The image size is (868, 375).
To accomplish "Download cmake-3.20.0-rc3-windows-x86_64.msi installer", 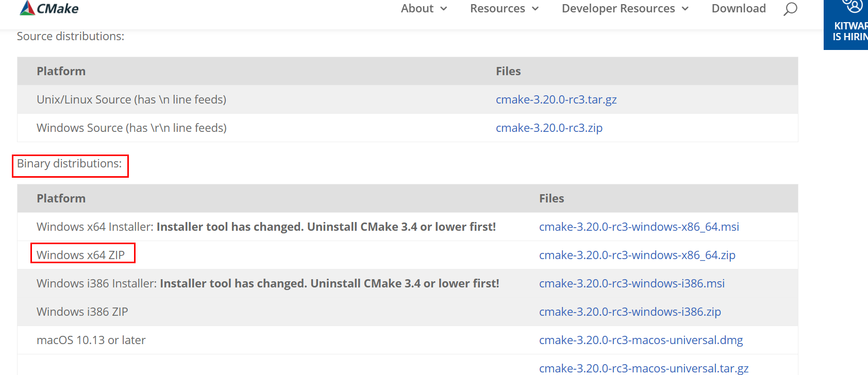I will pyautogui.click(x=639, y=227).
